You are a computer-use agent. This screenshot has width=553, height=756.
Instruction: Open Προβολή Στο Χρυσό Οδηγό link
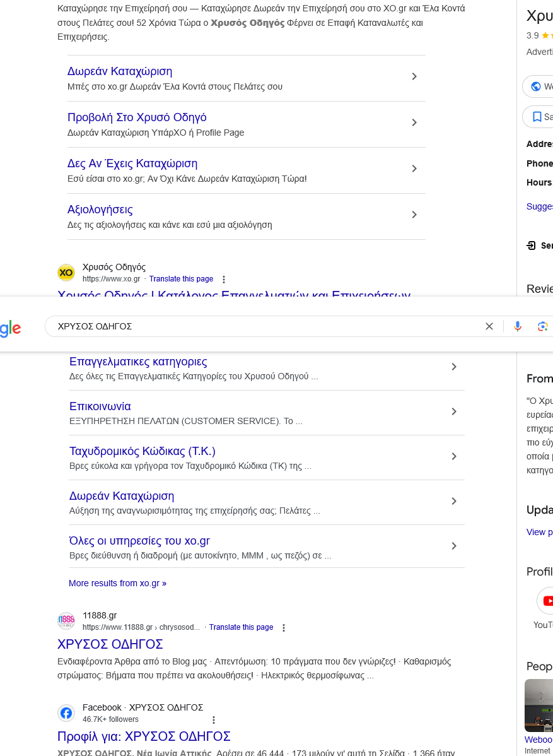click(x=137, y=117)
